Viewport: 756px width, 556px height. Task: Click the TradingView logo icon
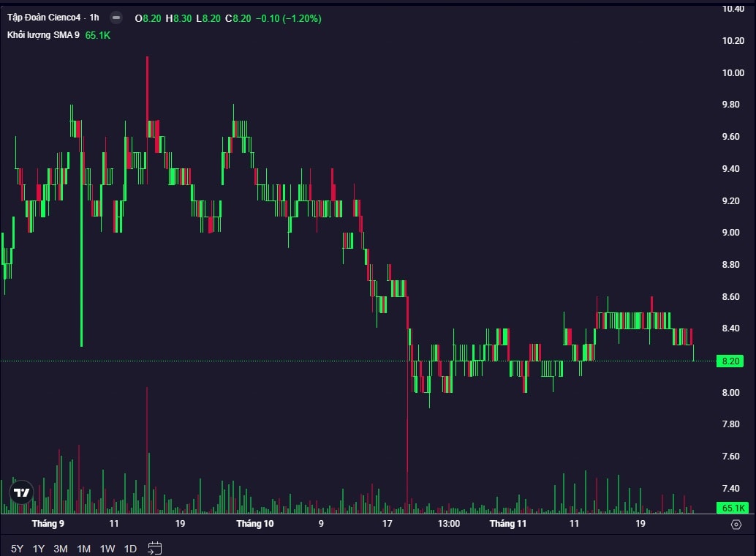(22, 493)
